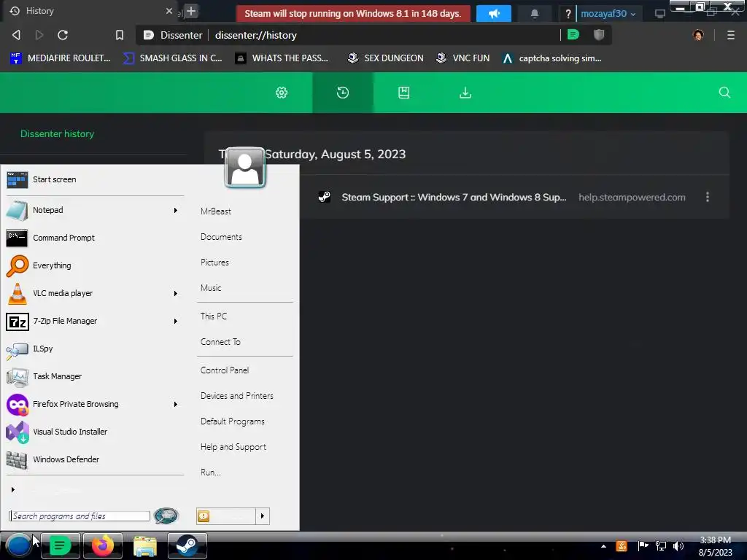Open Visual Studio Installer
The image size is (747, 560).
[x=94, y=432]
